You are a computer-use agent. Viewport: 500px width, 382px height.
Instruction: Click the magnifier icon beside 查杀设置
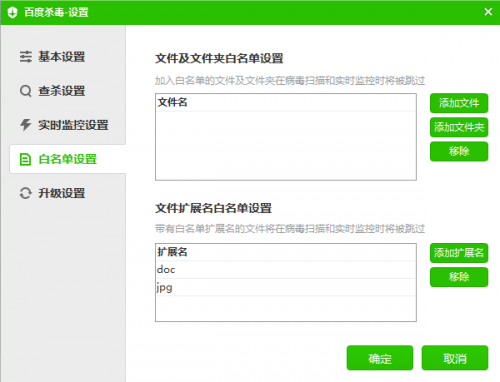click(26, 91)
